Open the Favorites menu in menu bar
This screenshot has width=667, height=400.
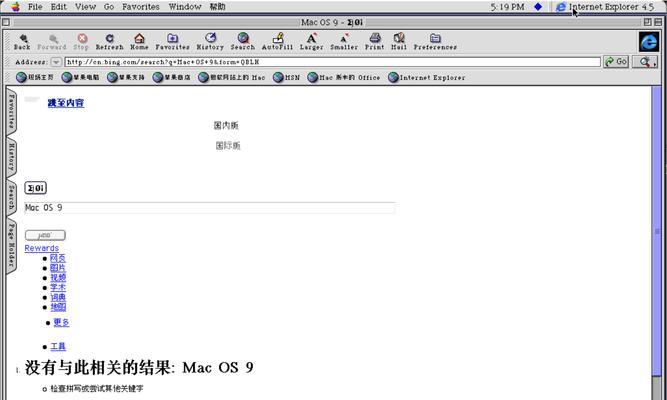(141, 7)
